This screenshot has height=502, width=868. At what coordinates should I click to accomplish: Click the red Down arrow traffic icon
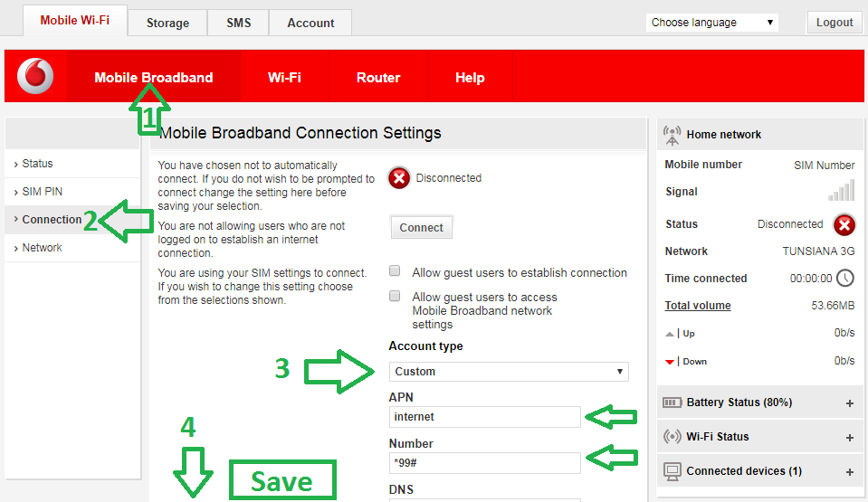669,362
